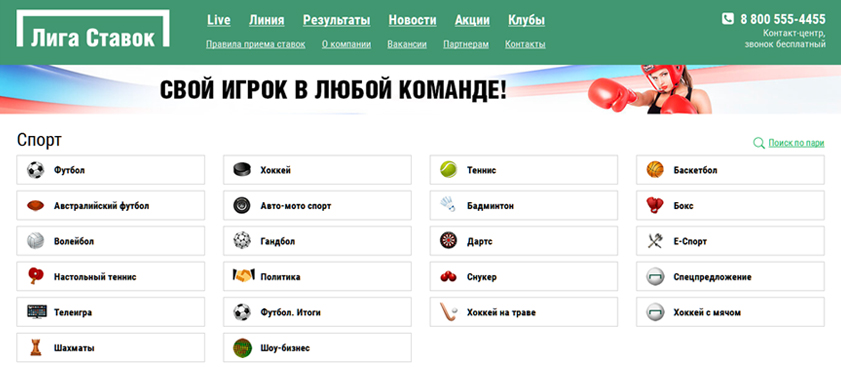Screen dimensions: 841x368
Task: Pick the Гандбол label
Action: pos(277,241)
